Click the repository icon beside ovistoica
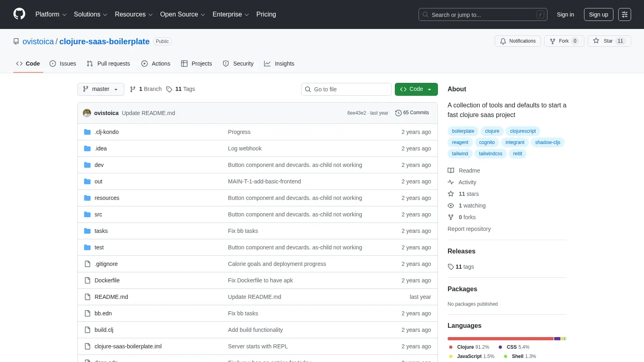644x362 pixels. [16, 41]
